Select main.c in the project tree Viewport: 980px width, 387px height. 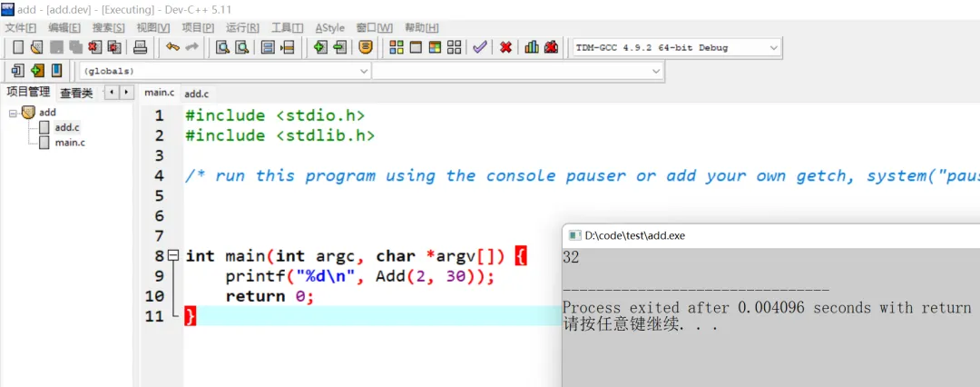pos(70,142)
